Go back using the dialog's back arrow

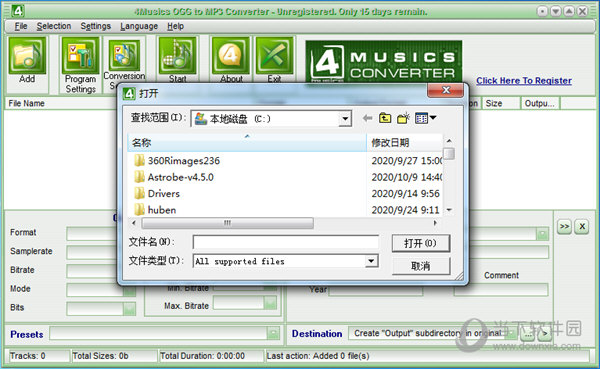coord(367,118)
